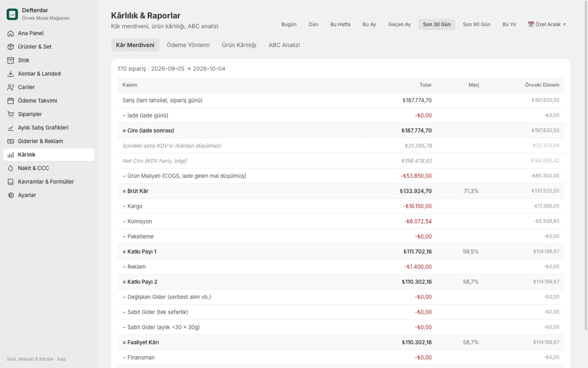This screenshot has height=368, width=588.
Task: Click the Defterdar logo icon
Action: tap(12, 14)
